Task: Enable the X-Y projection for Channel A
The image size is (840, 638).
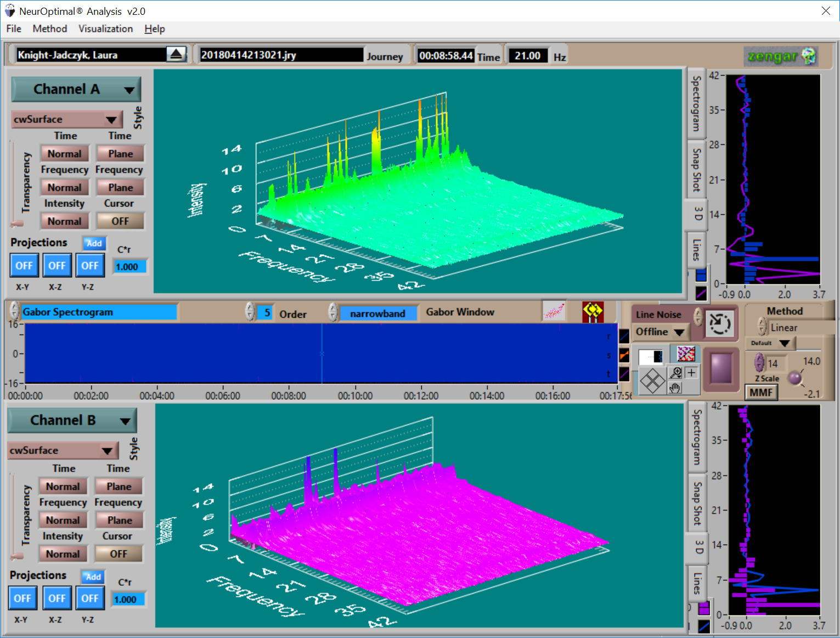Action: pyautogui.click(x=24, y=265)
